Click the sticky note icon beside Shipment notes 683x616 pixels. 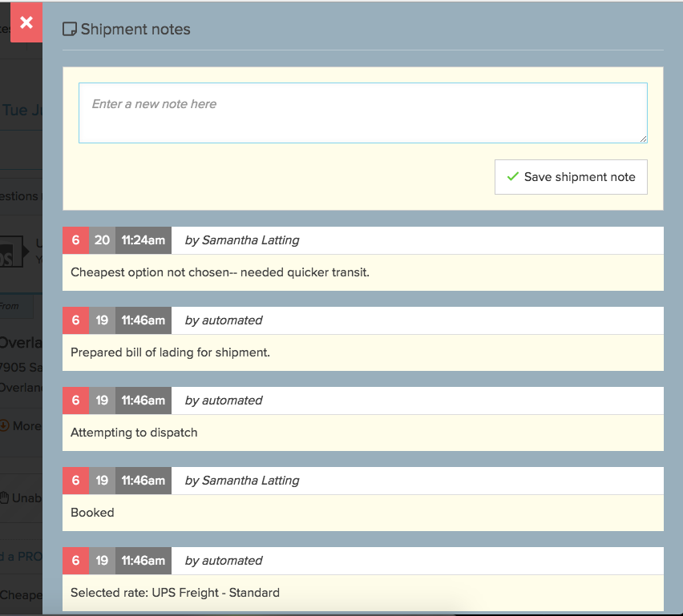(x=70, y=30)
